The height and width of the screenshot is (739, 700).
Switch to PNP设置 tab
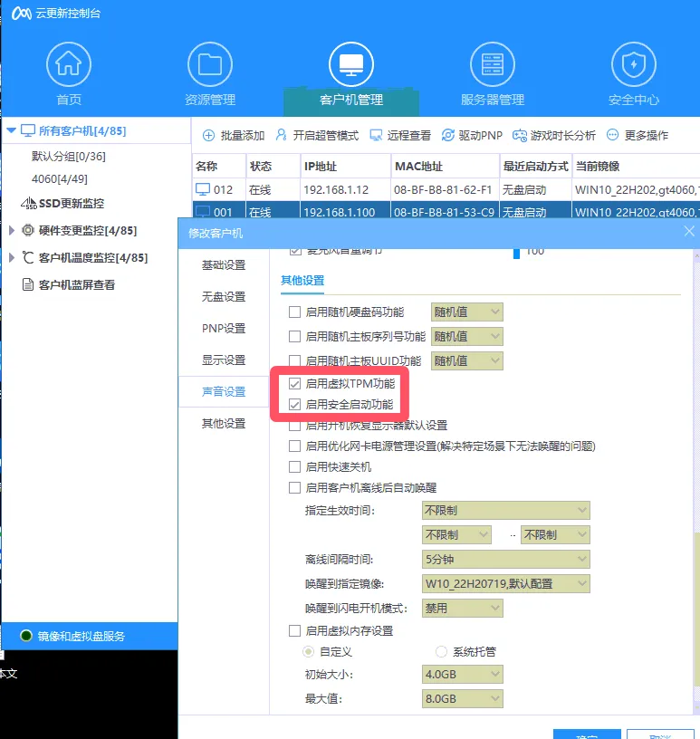coord(224,329)
